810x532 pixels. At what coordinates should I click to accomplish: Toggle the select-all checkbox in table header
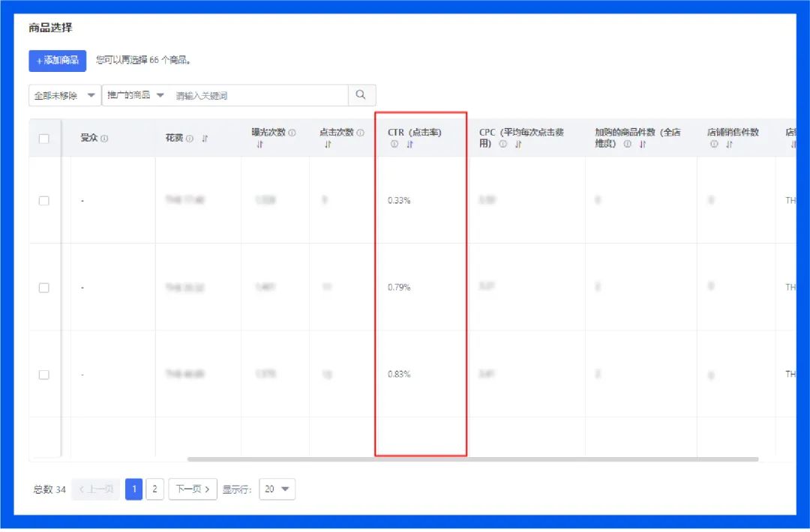(x=43, y=138)
